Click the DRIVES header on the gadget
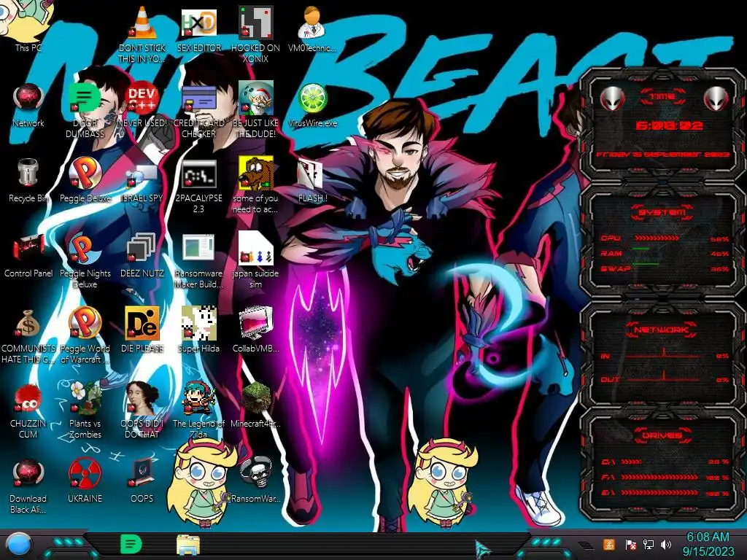The image size is (747, 560). [x=662, y=435]
